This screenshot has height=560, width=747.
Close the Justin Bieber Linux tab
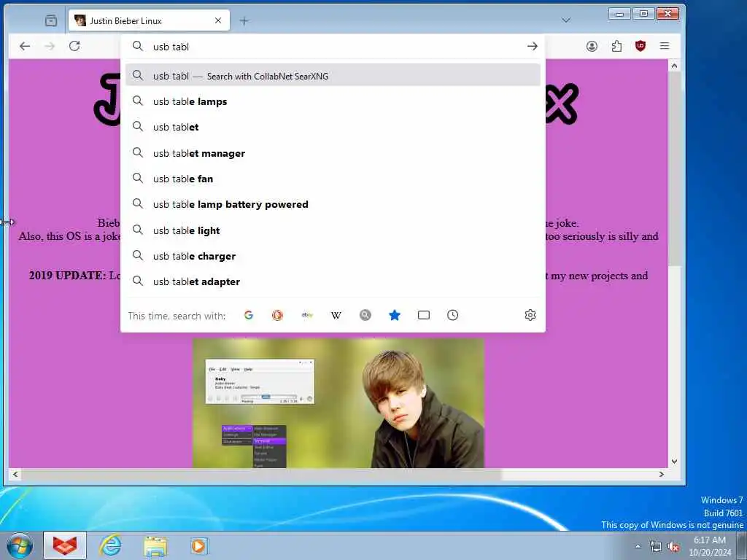217,20
